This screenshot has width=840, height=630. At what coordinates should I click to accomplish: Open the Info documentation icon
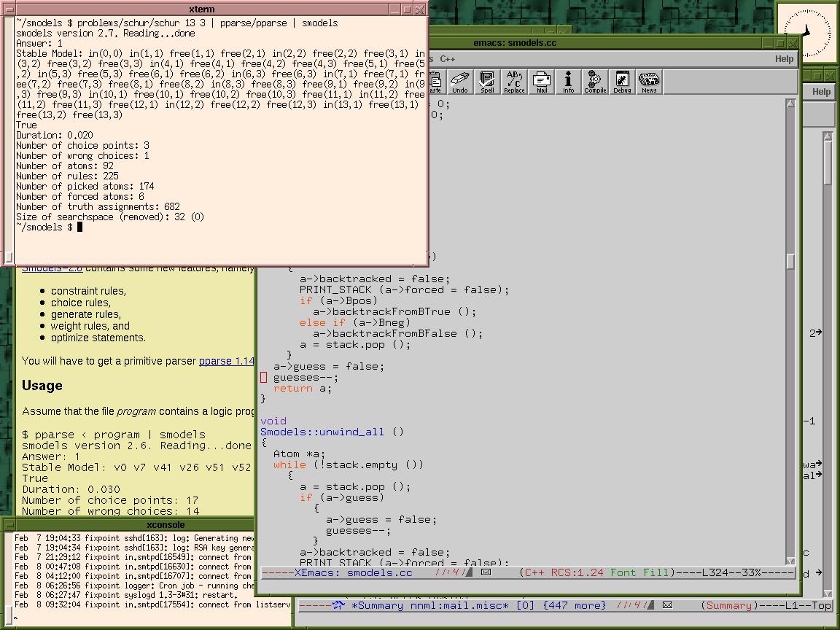[568, 82]
